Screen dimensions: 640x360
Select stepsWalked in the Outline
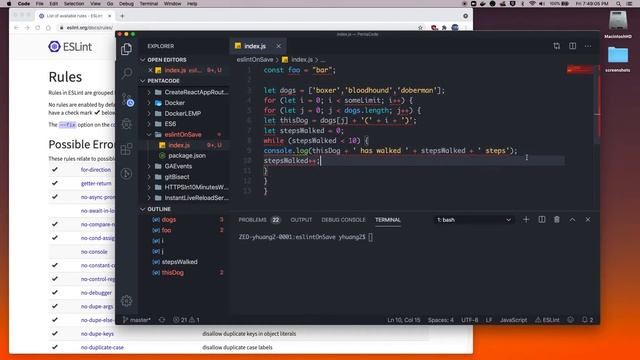180,262
